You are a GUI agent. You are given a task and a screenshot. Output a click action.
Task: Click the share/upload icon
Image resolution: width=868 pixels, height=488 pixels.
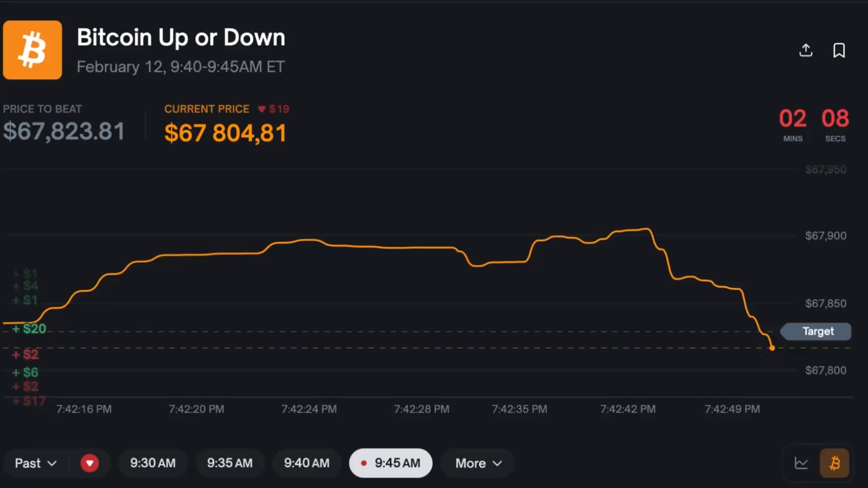[x=806, y=50]
